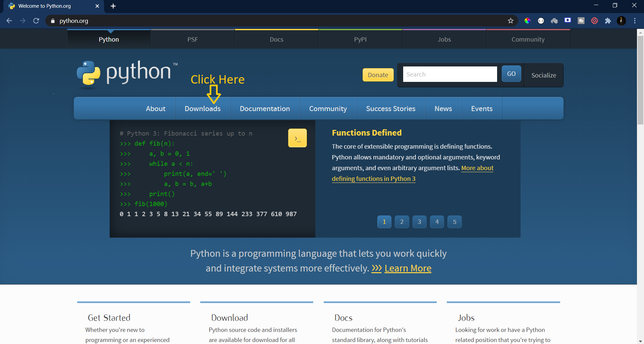Open a new browser tab
Viewport: 644px width, 344px height.
(x=113, y=6)
